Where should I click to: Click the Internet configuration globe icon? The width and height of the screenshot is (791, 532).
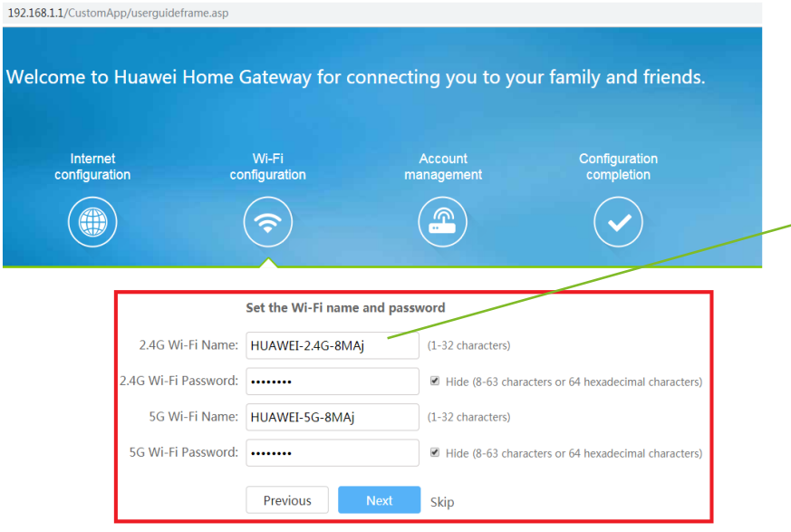pyautogui.click(x=92, y=222)
